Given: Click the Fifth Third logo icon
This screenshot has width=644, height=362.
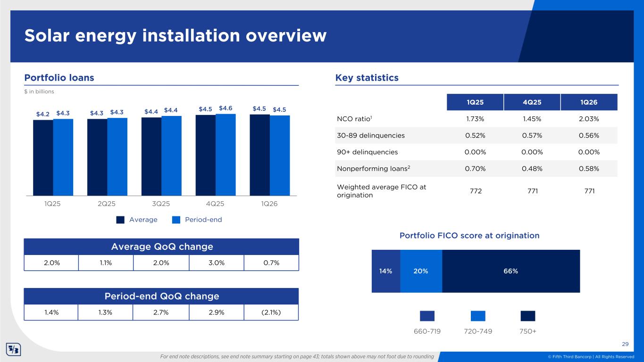Looking at the screenshot, I should (x=13, y=350).
